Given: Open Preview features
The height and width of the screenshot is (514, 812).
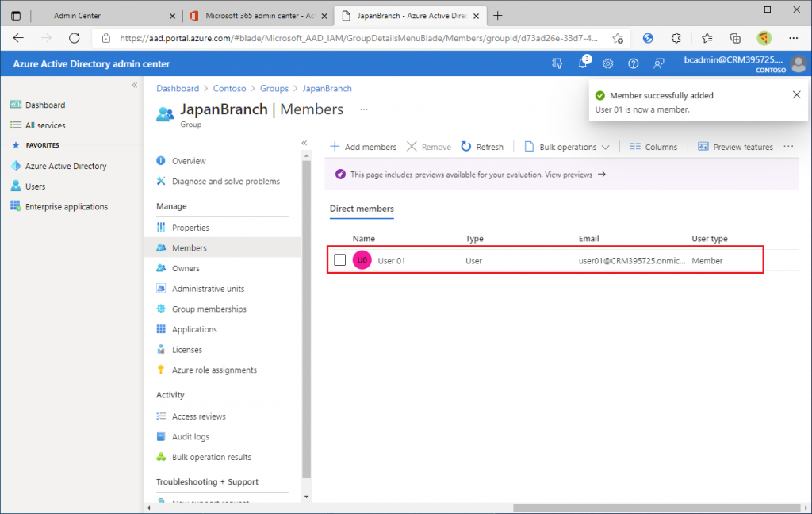Looking at the screenshot, I should coord(735,147).
